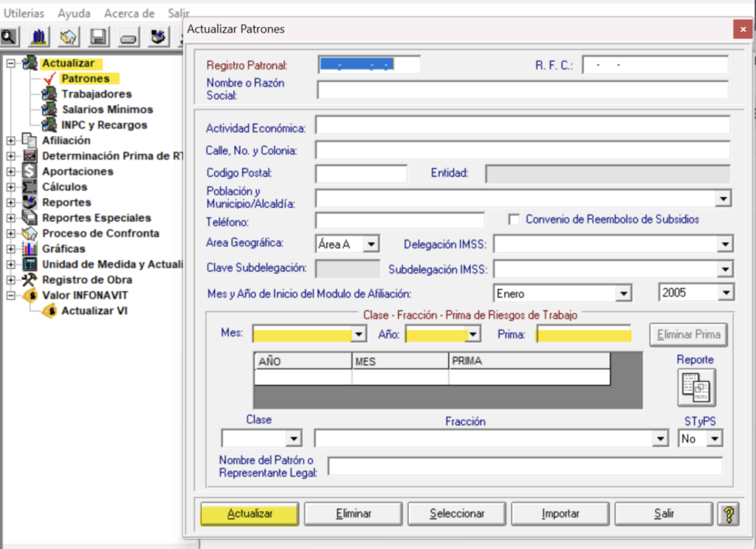Click the Eliminar Prima button
This screenshot has width=756, height=549.
[689, 334]
